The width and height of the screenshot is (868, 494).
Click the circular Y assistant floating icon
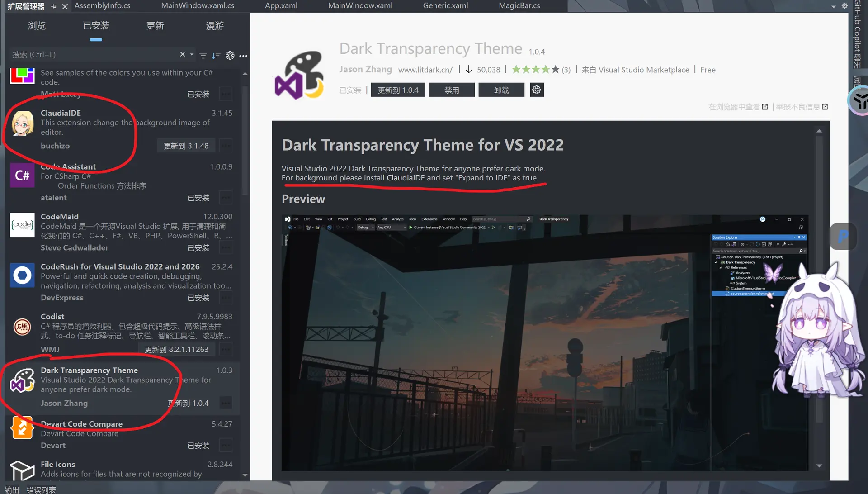point(860,101)
